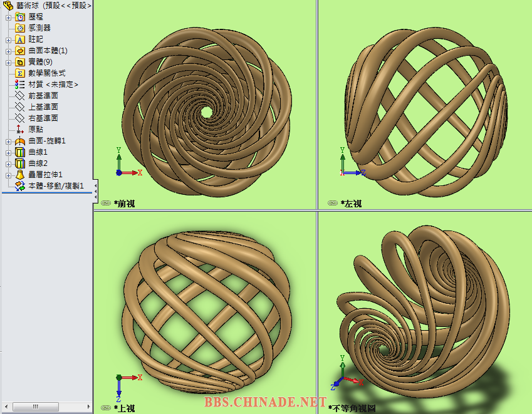
Task: Select the 上基準面 label
Action: [43, 107]
